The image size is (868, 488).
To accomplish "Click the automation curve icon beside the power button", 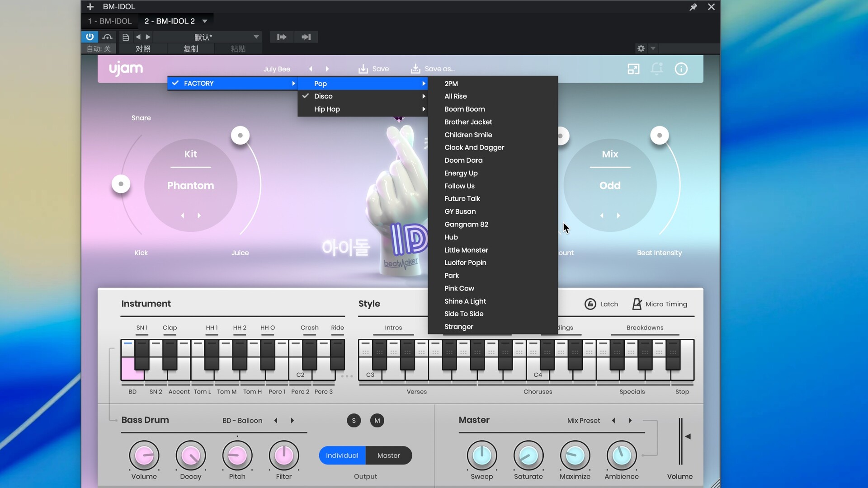I will click(x=107, y=37).
